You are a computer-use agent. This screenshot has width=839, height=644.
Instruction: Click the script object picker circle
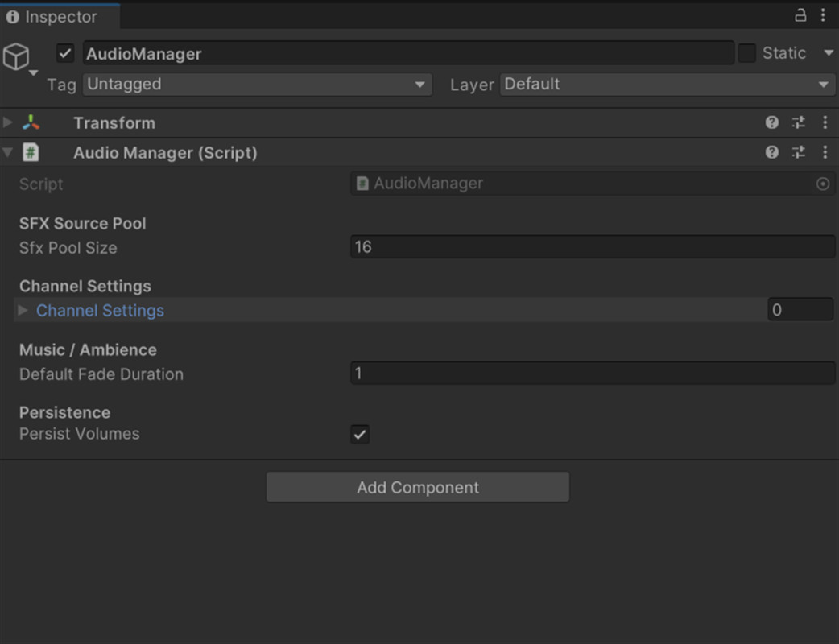click(823, 184)
